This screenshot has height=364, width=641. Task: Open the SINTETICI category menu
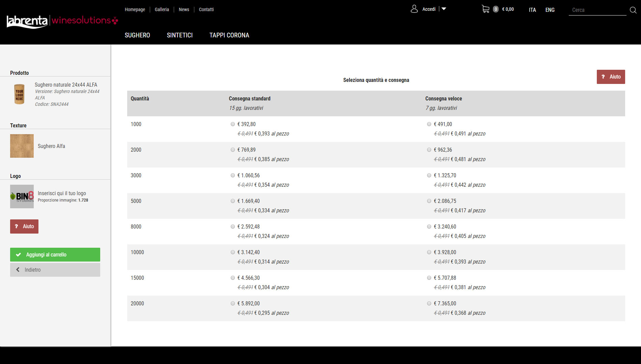pos(179,35)
